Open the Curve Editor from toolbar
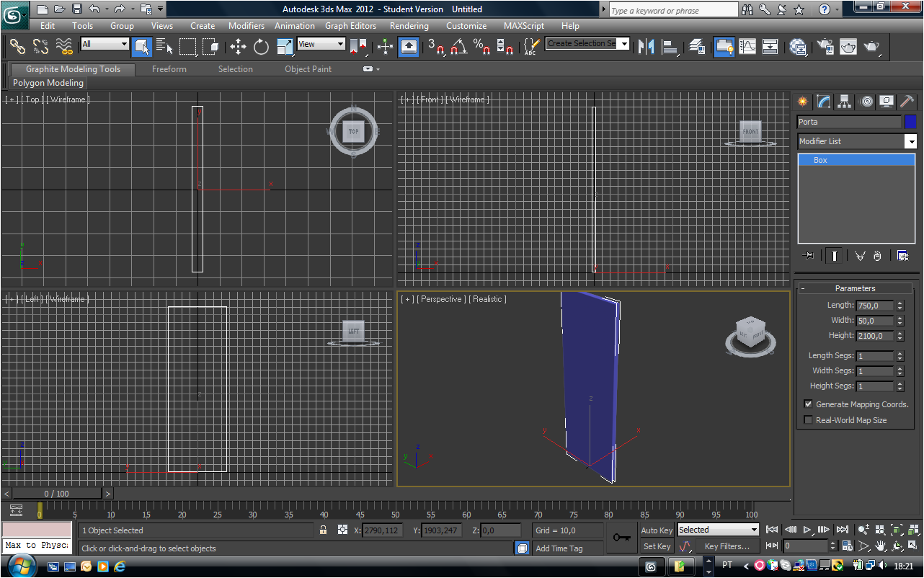924x578 pixels. (747, 47)
